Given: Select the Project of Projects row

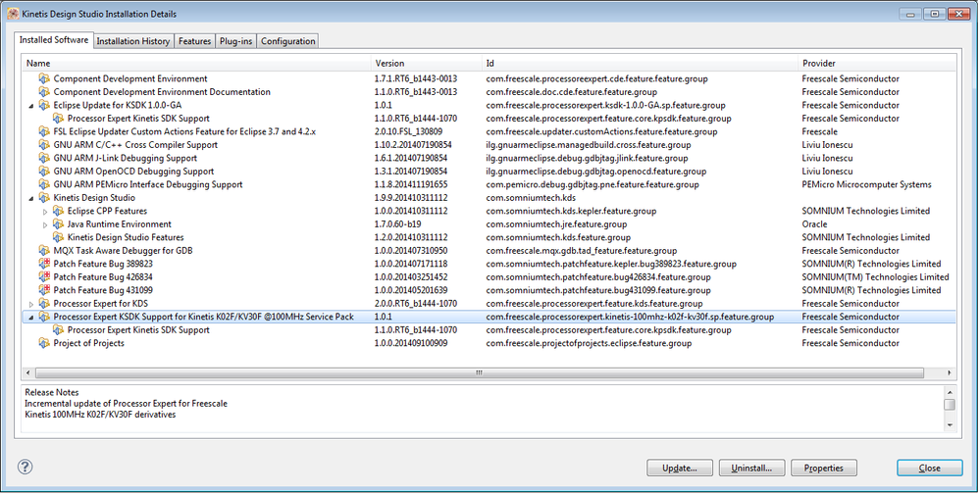Looking at the screenshot, I should click(489, 343).
